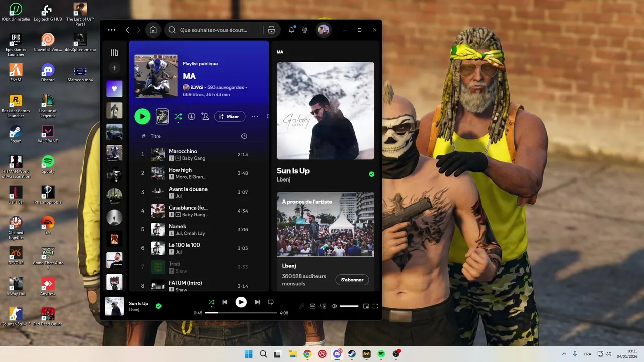644x362 pixels.
Task: Toggle shuffle in the playlist action row
Action: tap(178, 117)
